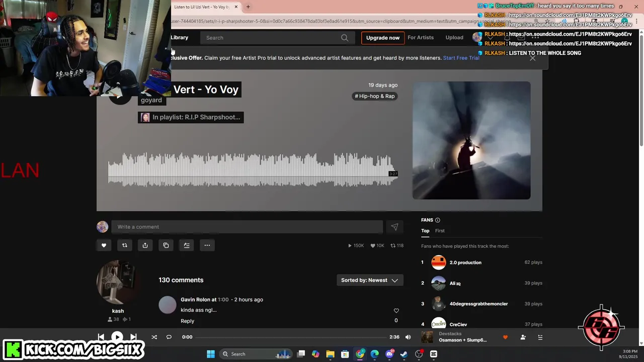Image resolution: width=644 pixels, height=362 pixels.
Task: Open Microsoft Edge from the taskbar
Action: point(374,354)
